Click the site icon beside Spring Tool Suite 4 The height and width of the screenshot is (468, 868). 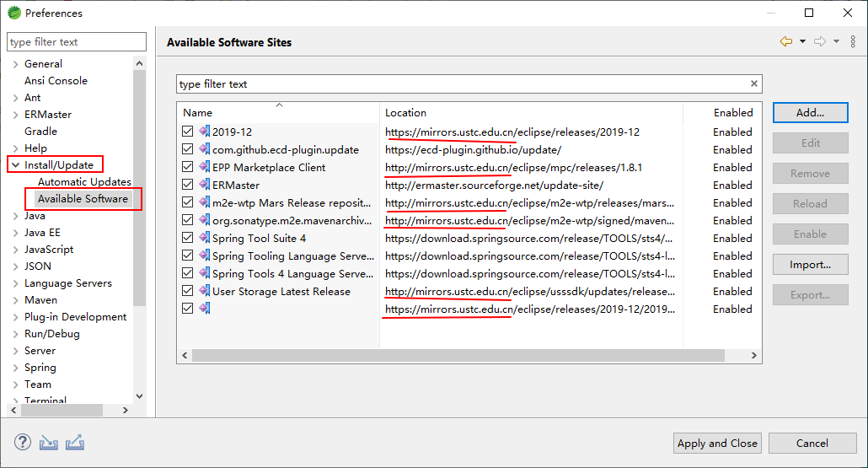tap(205, 238)
